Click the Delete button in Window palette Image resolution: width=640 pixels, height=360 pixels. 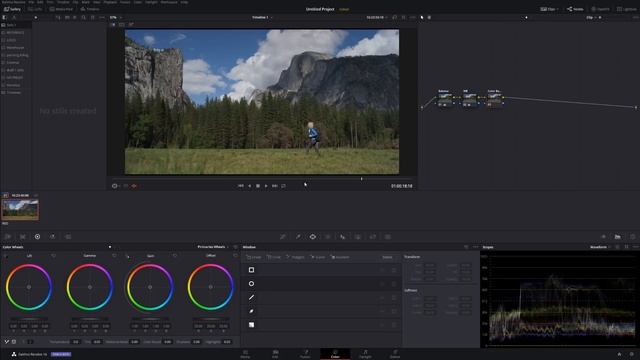(x=387, y=257)
